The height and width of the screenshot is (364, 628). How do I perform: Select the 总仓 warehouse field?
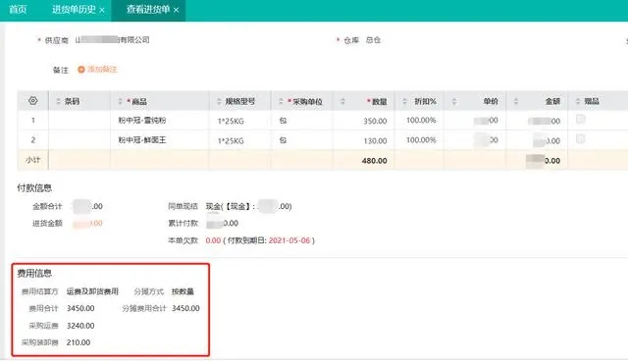coord(373,40)
